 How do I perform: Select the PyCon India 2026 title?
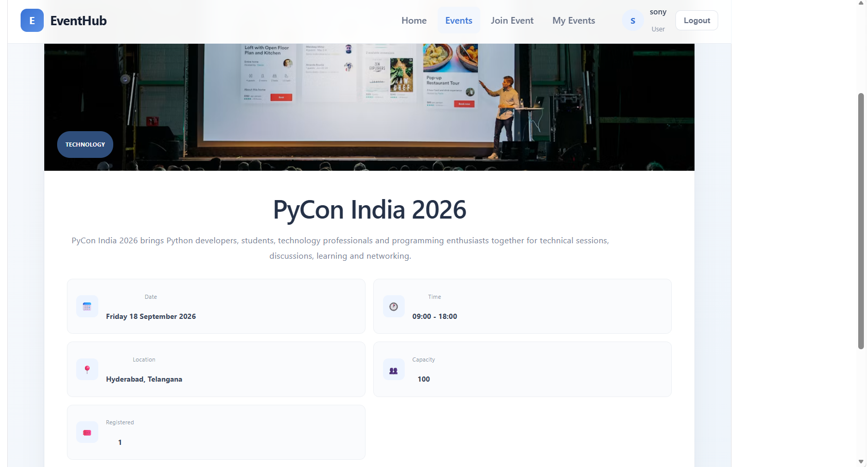tap(370, 210)
